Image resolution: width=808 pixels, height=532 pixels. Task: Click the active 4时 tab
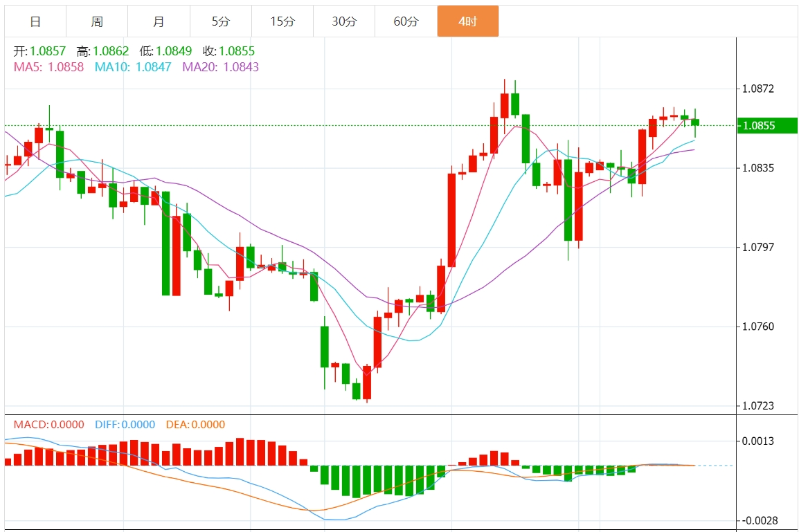(x=467, y=21)
